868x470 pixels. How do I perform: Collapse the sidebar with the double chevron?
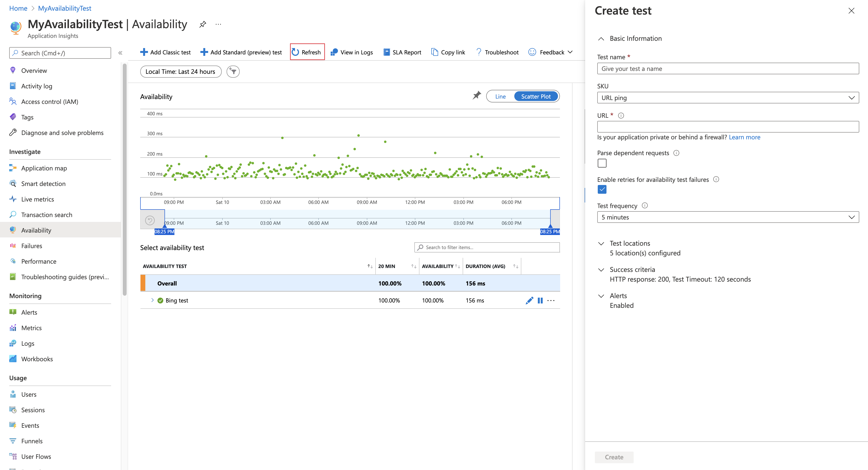pos(120,53)
